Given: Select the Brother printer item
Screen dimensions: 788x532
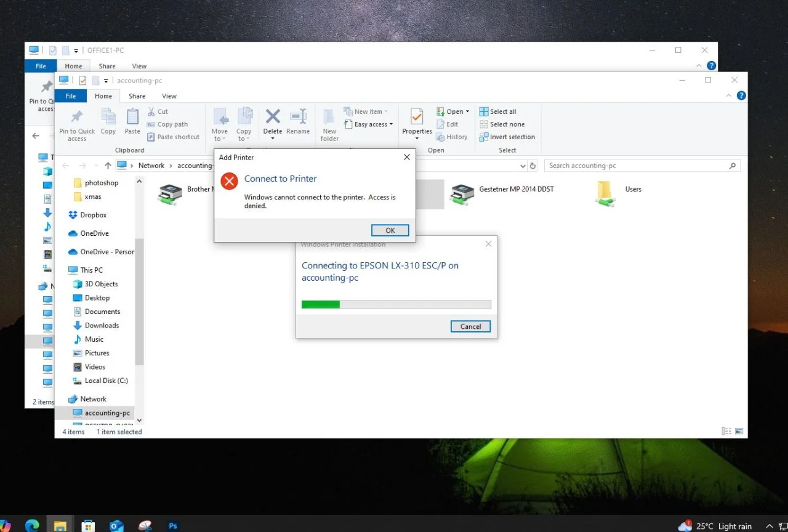Looking at the screenshot, I should [185, 194].
